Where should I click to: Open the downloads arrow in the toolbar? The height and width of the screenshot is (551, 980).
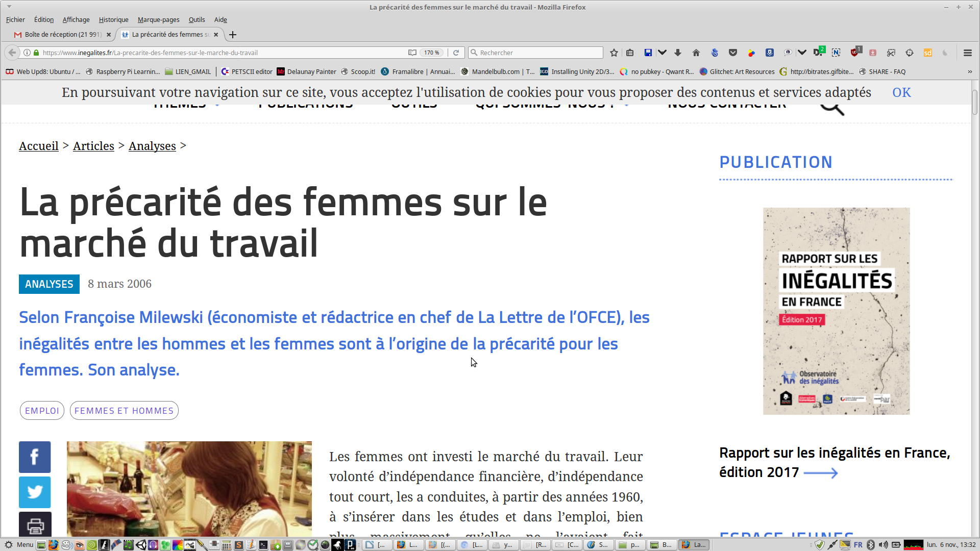coord(678,53)
